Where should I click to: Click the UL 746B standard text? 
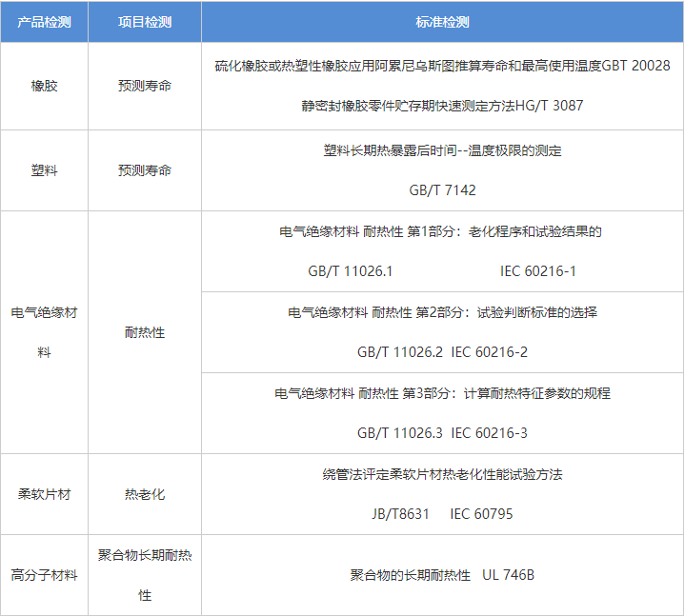(508, 575)
